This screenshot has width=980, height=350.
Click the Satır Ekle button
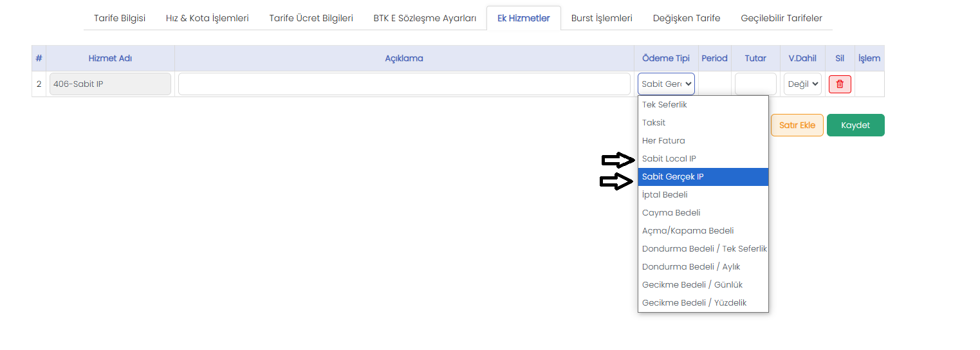(797, 125)
